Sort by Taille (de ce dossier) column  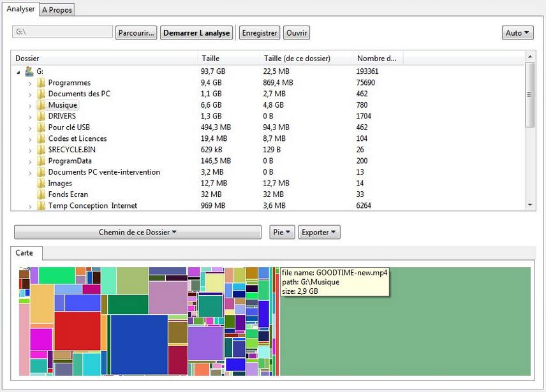coord(306,59)
